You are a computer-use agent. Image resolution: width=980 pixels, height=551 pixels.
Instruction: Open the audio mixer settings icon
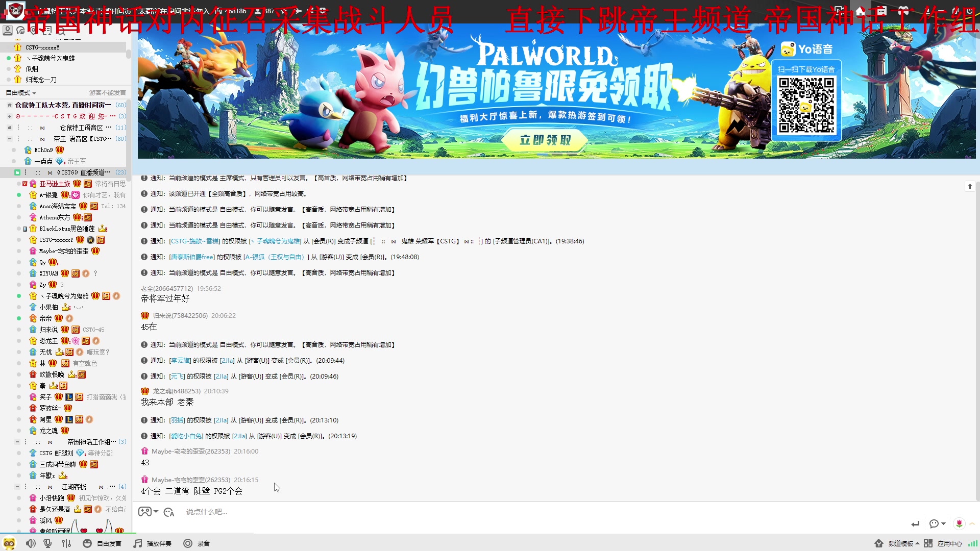click(66, 543)
